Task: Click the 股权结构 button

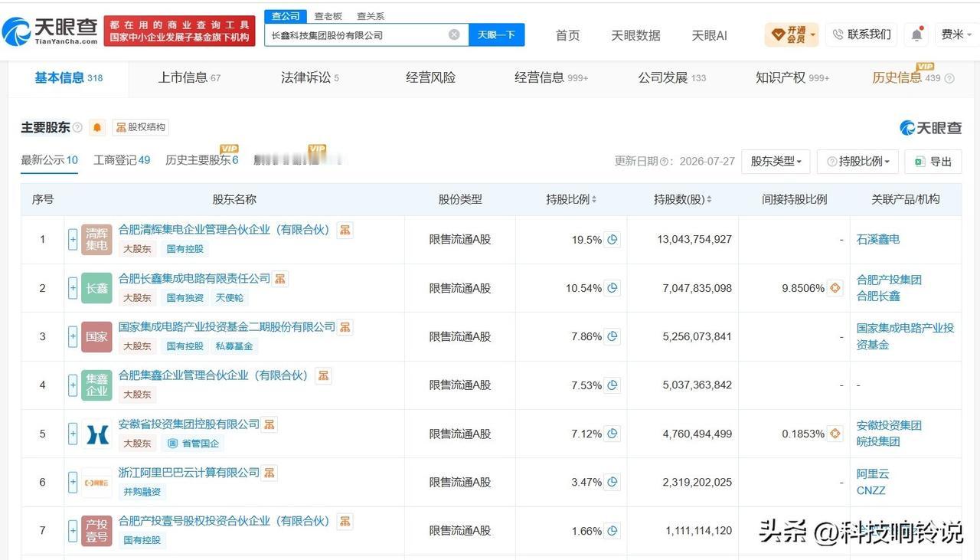Action: [140, 127]
